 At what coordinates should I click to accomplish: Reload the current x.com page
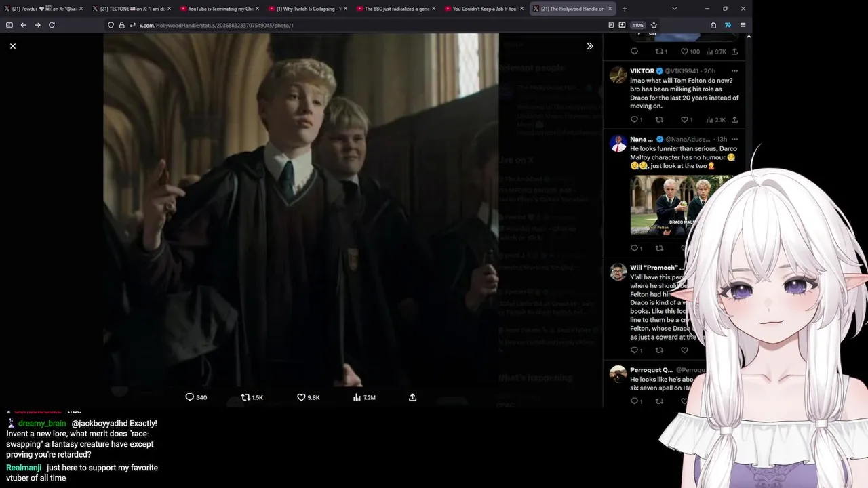[x=52, y=25]
